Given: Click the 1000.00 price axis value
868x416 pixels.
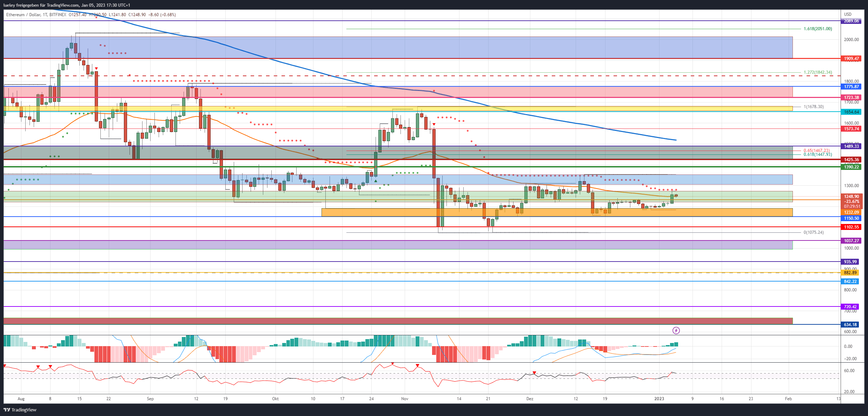Looking at the screenshot, I should [852, 248].
